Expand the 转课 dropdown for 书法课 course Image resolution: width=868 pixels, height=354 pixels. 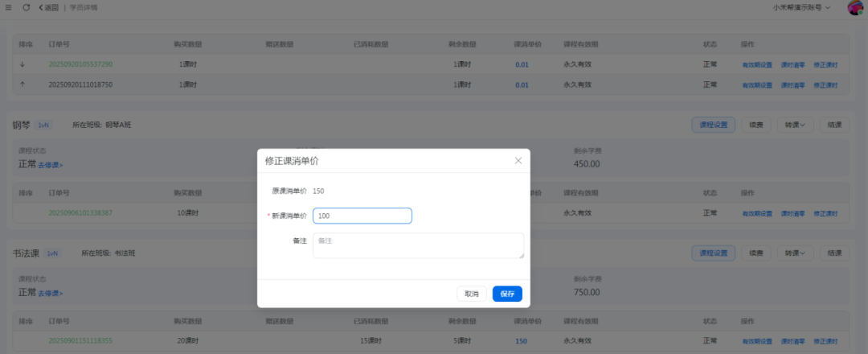tap(796, 253)
